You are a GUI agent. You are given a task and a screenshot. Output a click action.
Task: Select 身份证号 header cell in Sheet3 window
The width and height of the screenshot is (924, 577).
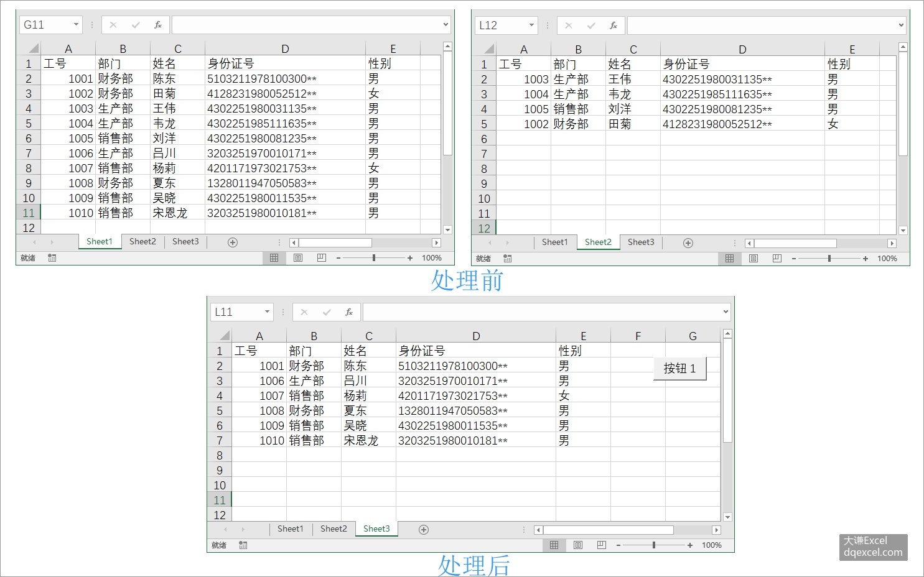click(x=476, y=351)
